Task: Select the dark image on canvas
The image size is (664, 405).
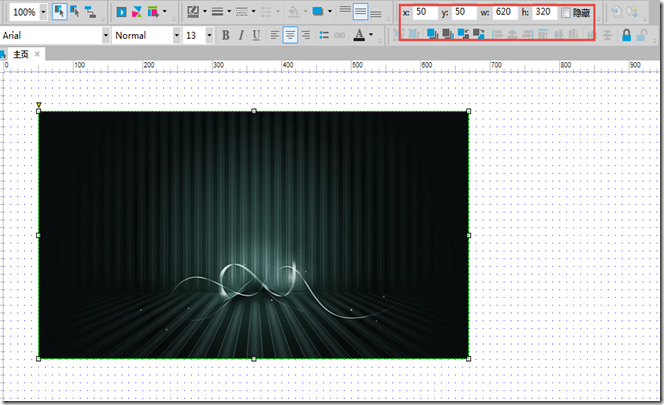Action: pos(254,235)
